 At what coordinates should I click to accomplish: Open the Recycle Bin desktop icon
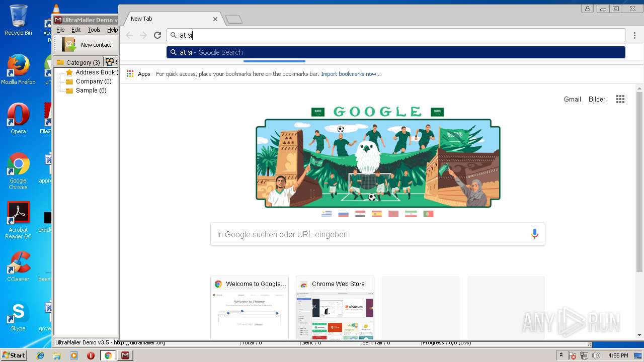click(18, 20)
